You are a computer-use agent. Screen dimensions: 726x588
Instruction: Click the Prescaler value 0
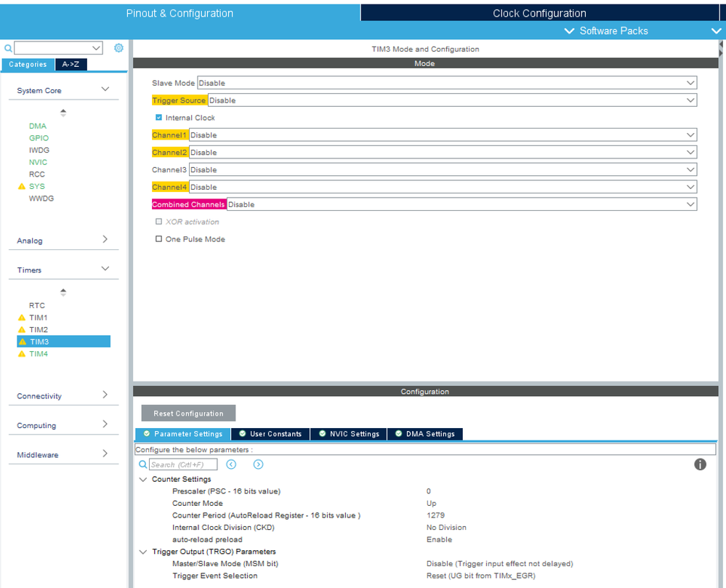(429, 491)
